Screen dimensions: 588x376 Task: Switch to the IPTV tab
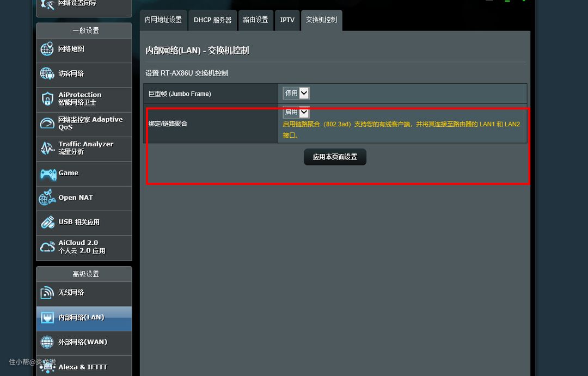[x=287, y=20]
